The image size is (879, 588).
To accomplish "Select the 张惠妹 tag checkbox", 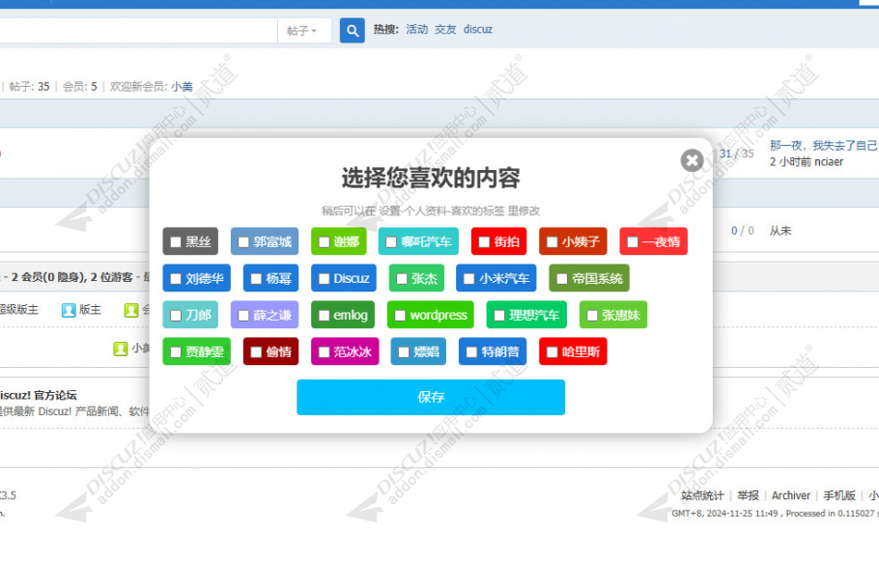I will click(592, 316).
